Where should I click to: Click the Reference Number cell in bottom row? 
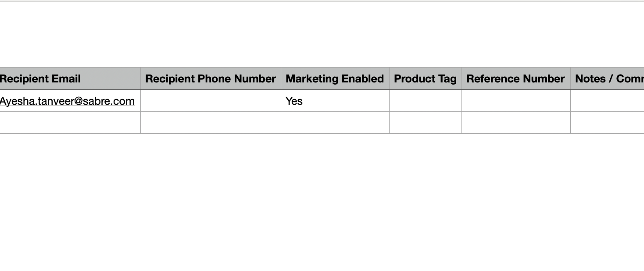[516, 123]
